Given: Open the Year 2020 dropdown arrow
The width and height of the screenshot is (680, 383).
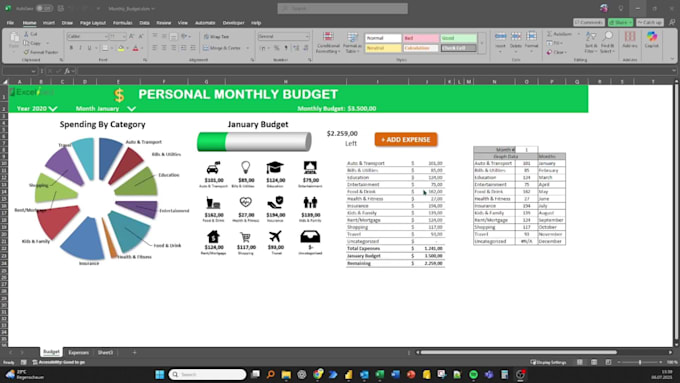Looking at the screenshot, I should (x=53, y=108).
